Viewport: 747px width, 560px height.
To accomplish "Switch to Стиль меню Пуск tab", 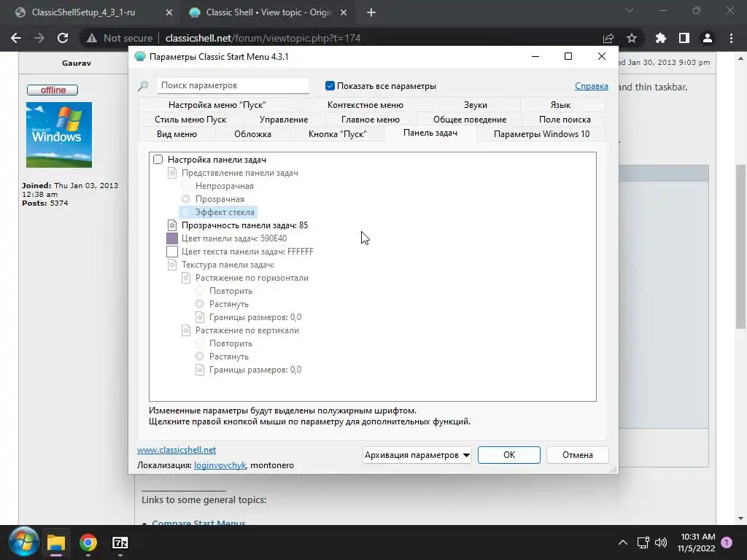I will pos(190,120).
